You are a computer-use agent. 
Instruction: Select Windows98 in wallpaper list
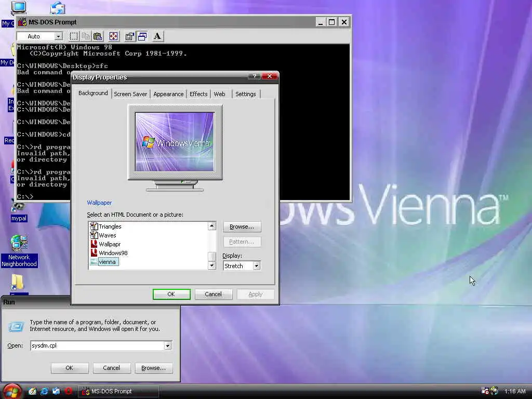(x=109, y=253)
